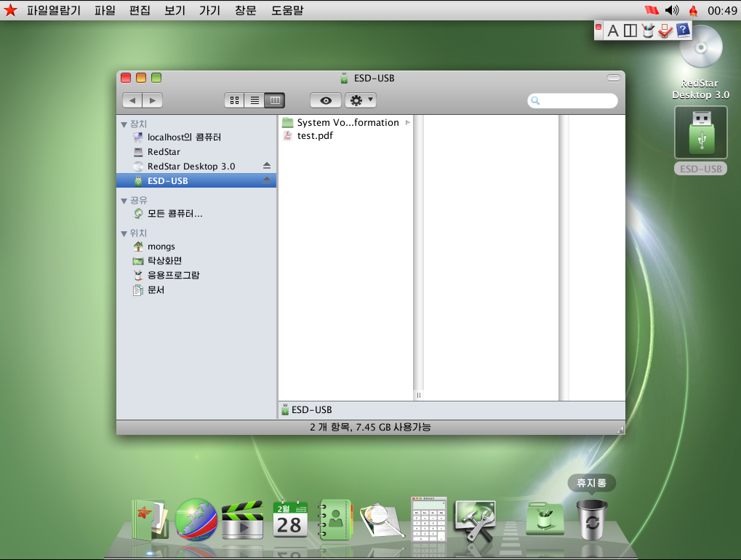Open the gear action dropdown
Image resolution: width=741 pixels, height=560 pixels.
[x=361, y=100]
